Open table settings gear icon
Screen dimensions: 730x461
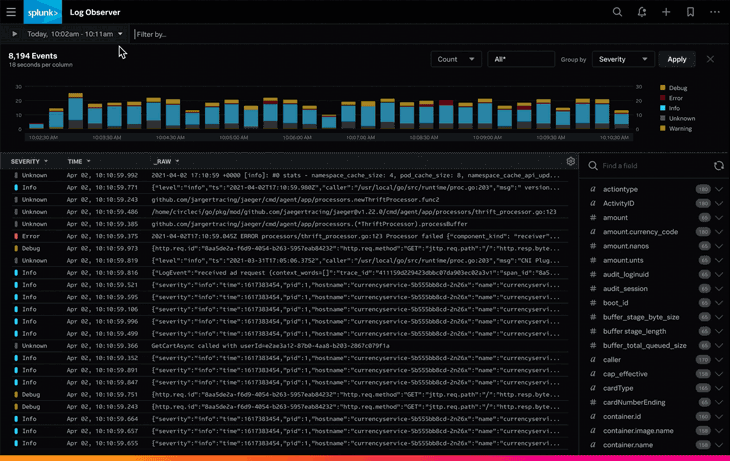pos(571,161)
